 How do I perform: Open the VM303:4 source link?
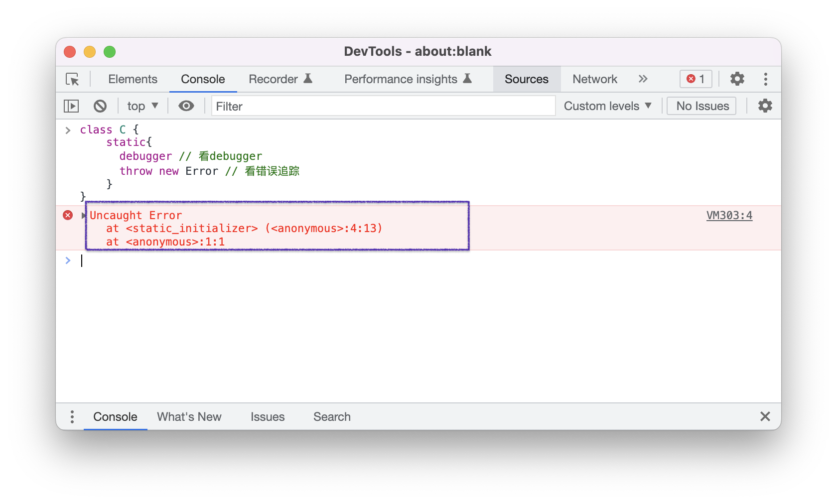click(x=729, y=215)
